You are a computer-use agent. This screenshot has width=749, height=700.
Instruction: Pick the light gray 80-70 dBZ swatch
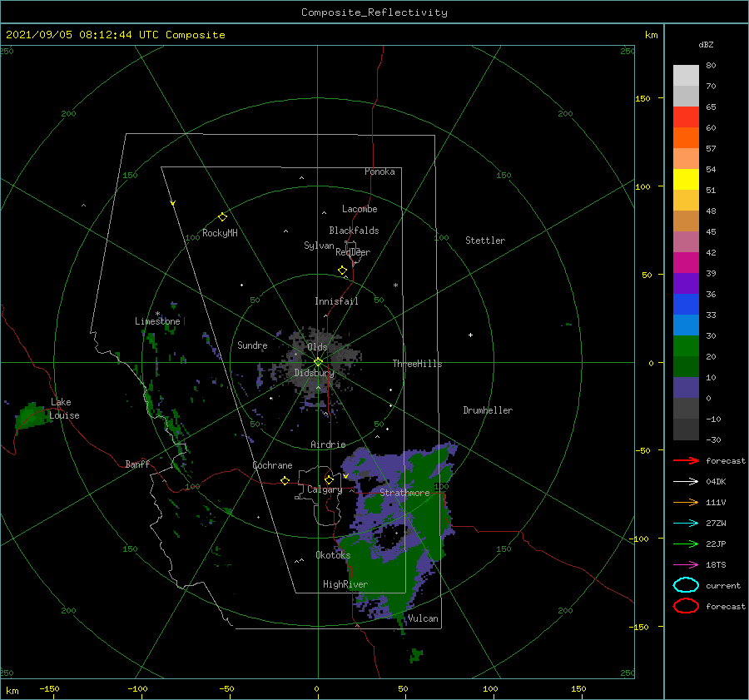coord(686,75)
